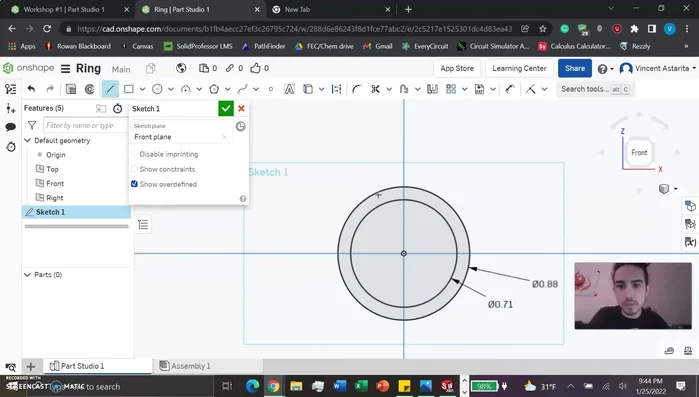Accept Sketch 1 with green checkmark
This screenshot has width=699, height=397.
pos(226,108)
